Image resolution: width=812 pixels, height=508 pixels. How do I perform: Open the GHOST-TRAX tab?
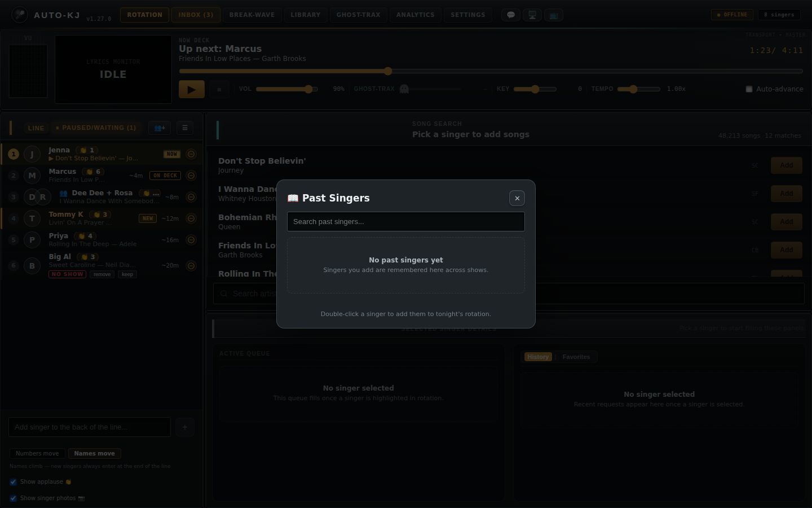(x=359, y=15)
